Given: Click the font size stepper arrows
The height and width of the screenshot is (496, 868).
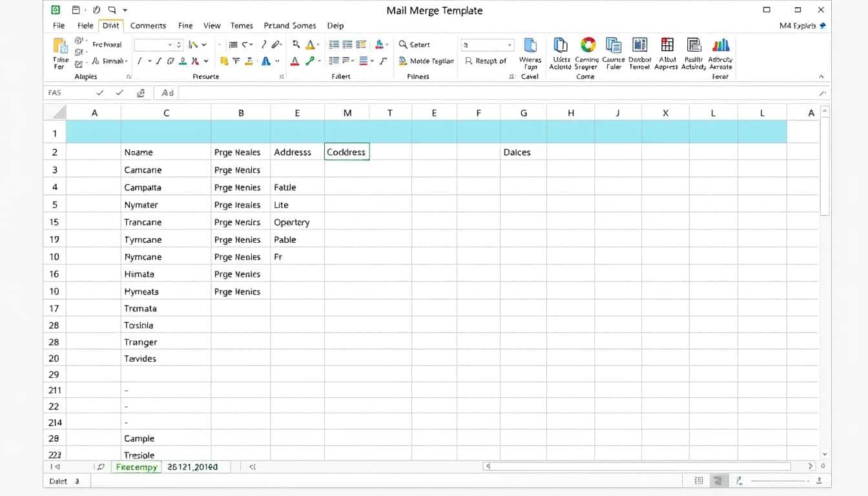Looking at the screenshot, I should click(179, 45).
